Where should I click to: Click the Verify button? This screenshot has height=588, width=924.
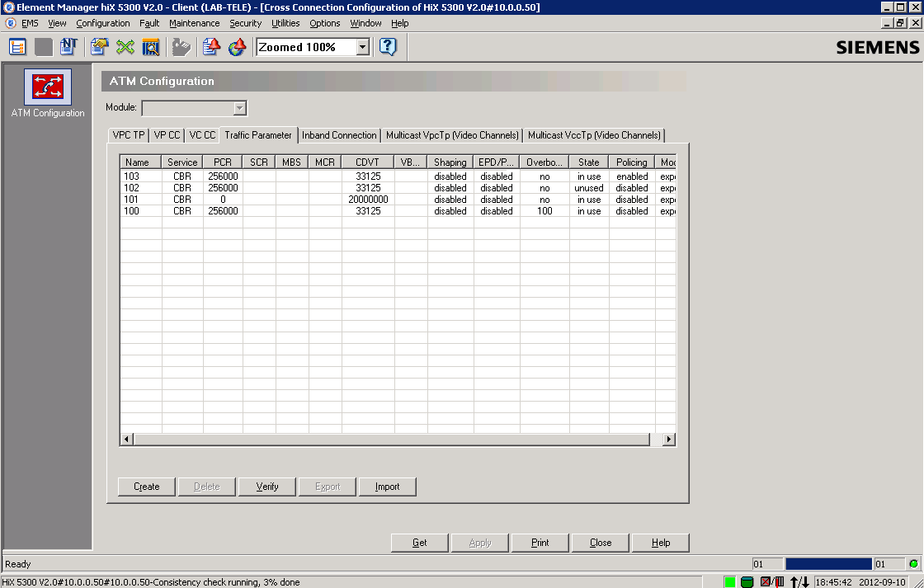(267, 487)
